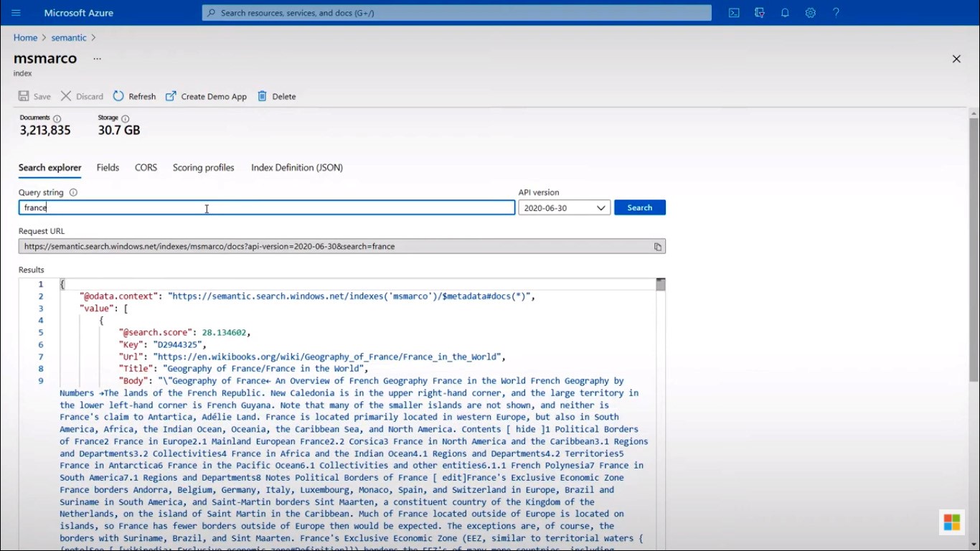Show info tooltip next to Storage
980x551 pixels.
126,118
